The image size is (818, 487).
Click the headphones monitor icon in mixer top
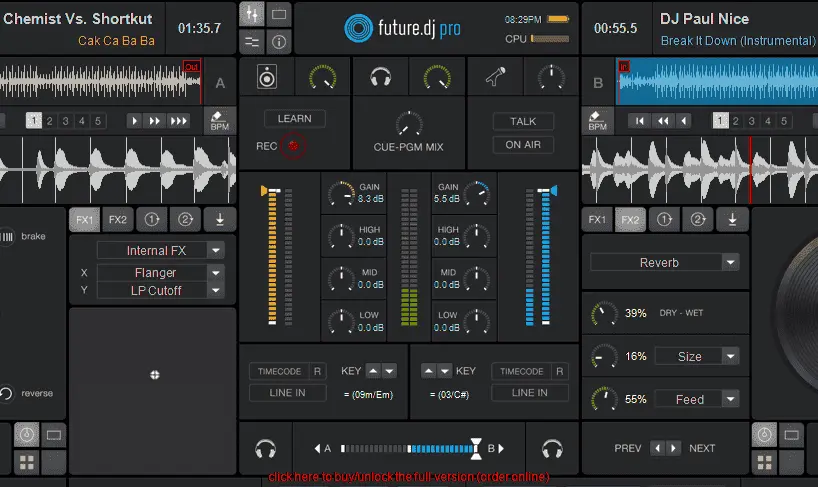coord(380,77)
